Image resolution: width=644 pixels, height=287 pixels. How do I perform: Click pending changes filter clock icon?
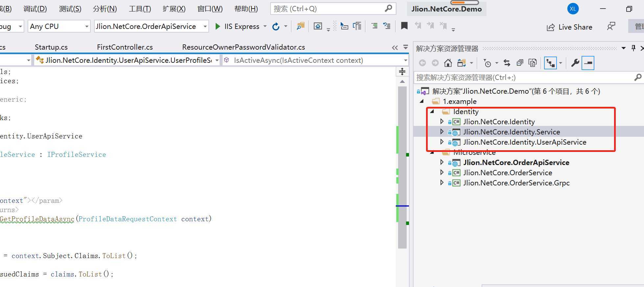pos(487,63)
